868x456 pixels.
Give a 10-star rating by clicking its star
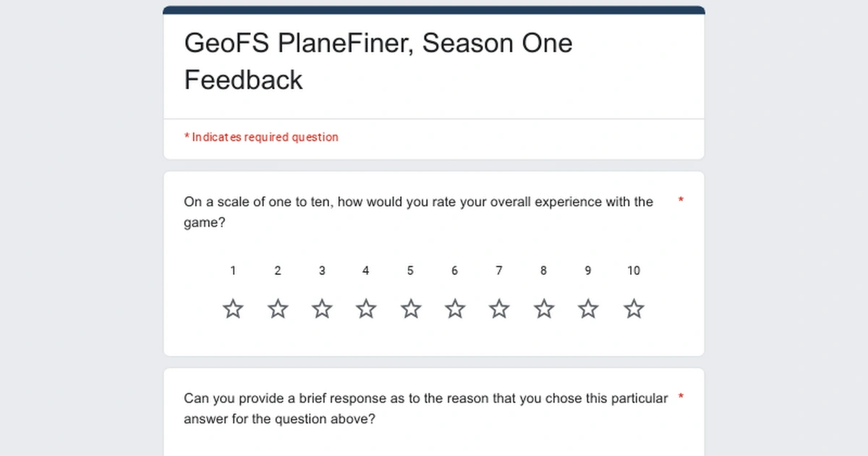click(x=634, y=308)
